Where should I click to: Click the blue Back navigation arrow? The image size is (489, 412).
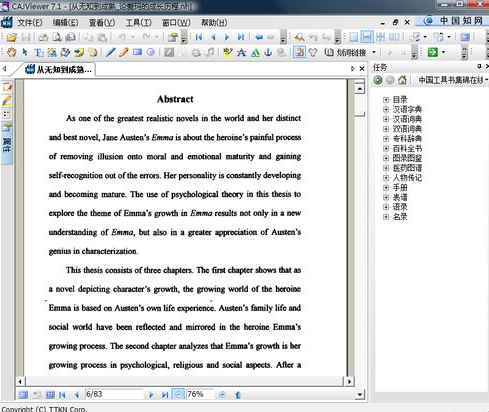coord(259,37)
